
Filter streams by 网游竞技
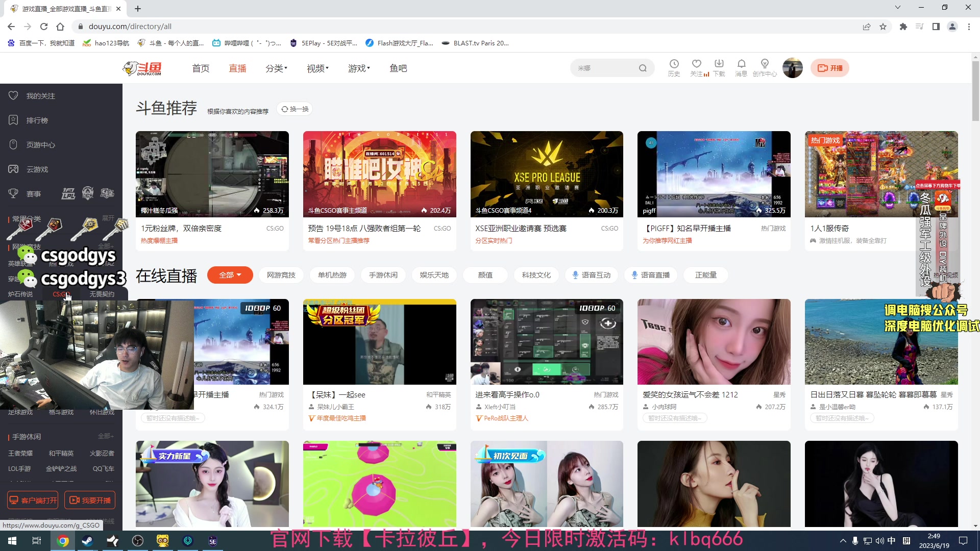[x=281, y=275]
